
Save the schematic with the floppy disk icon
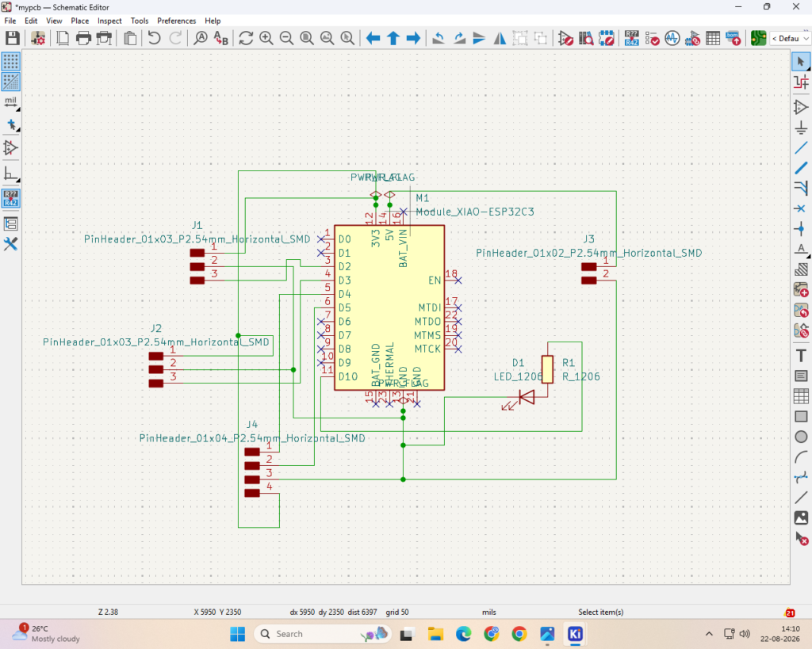13,38
